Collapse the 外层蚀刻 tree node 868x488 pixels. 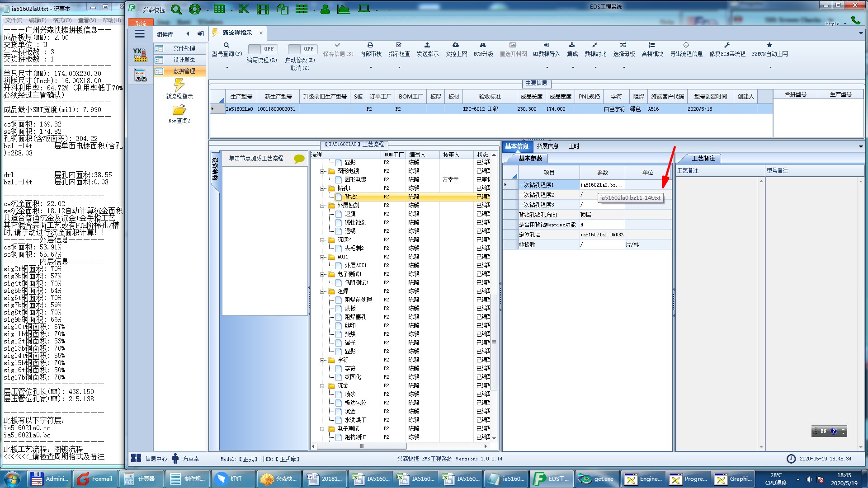(323, 206)
